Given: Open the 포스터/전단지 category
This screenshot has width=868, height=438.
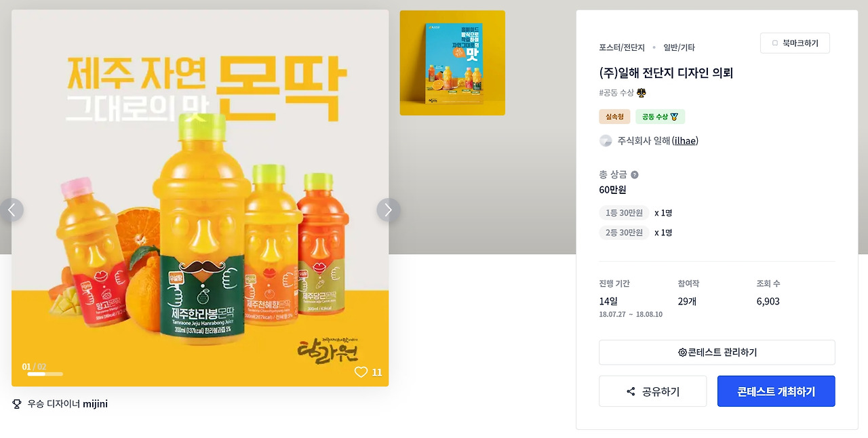Looking at the screenshot, I should 622,47.
